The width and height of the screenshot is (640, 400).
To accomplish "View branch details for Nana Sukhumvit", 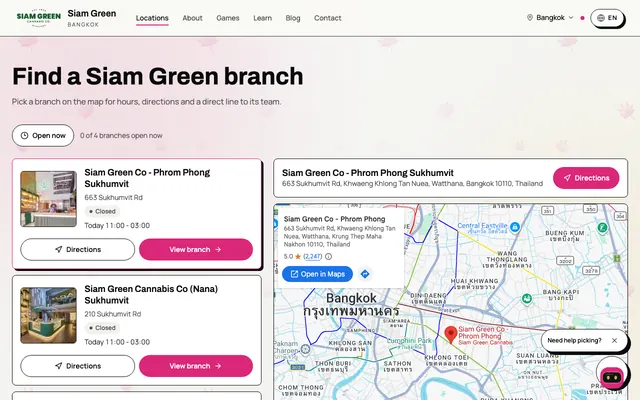I will [196, 366].
